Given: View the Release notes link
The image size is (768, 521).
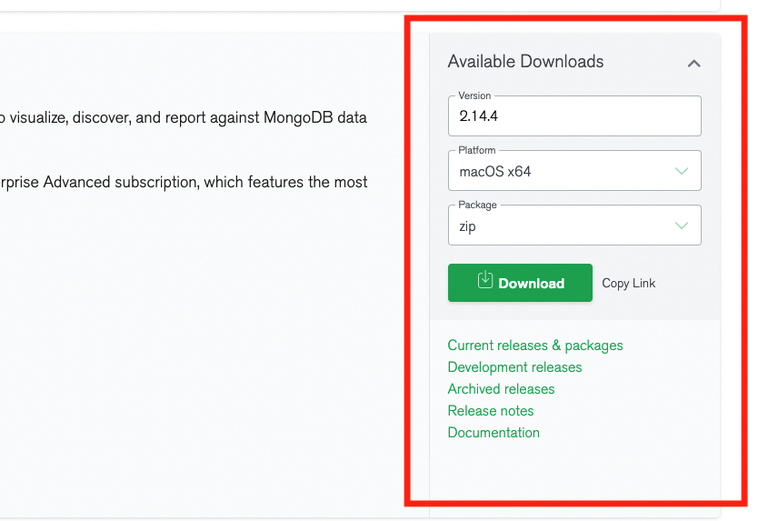Looking at the screenshot, I should [x=490, y=411].
